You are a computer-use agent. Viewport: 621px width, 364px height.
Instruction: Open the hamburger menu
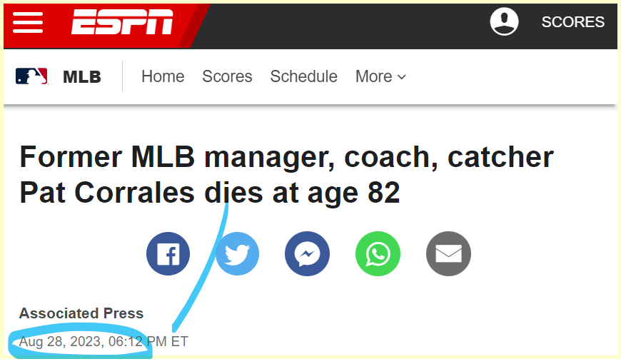click(x=28, y=23)
